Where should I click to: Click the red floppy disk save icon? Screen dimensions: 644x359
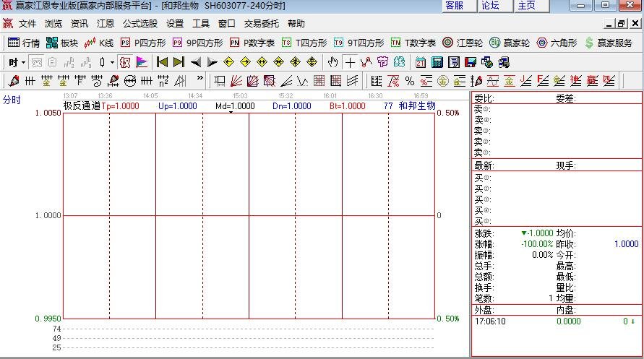pos(471,62)
